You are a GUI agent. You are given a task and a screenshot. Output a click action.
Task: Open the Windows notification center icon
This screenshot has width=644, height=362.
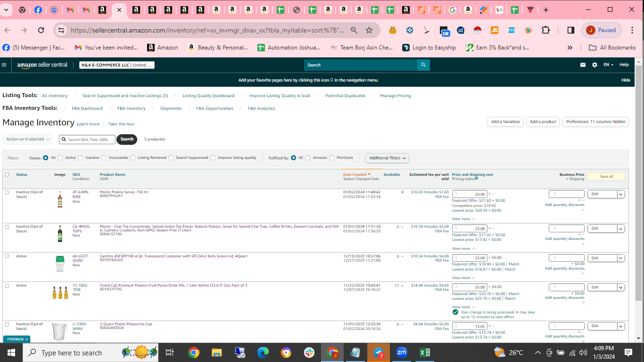tap(628, 353)
